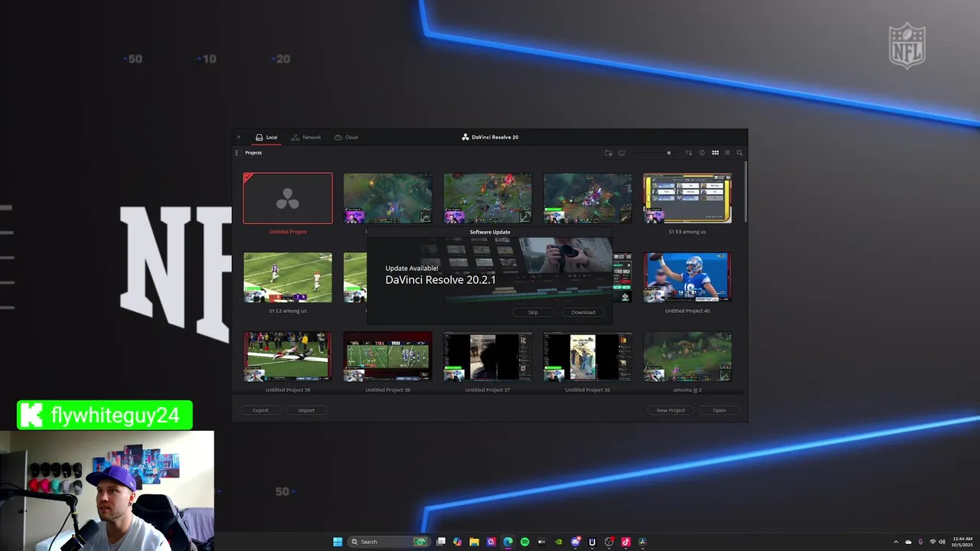Click the 'Untitled Project 40' label text
The image size is (980, 551).
click(x=687, y=311)
